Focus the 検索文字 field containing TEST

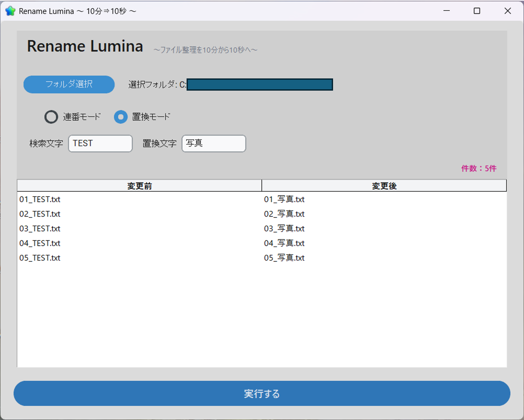click(100, 143)
